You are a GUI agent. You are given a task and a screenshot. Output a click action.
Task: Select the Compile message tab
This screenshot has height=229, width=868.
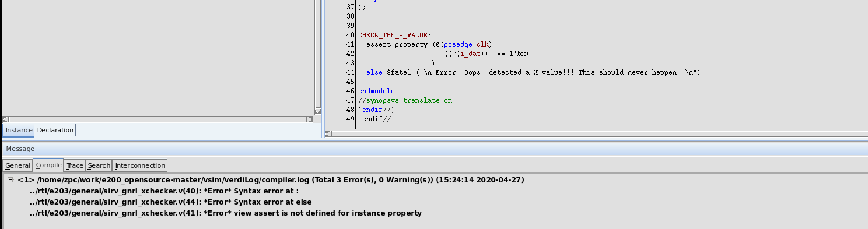pos(48,165)
